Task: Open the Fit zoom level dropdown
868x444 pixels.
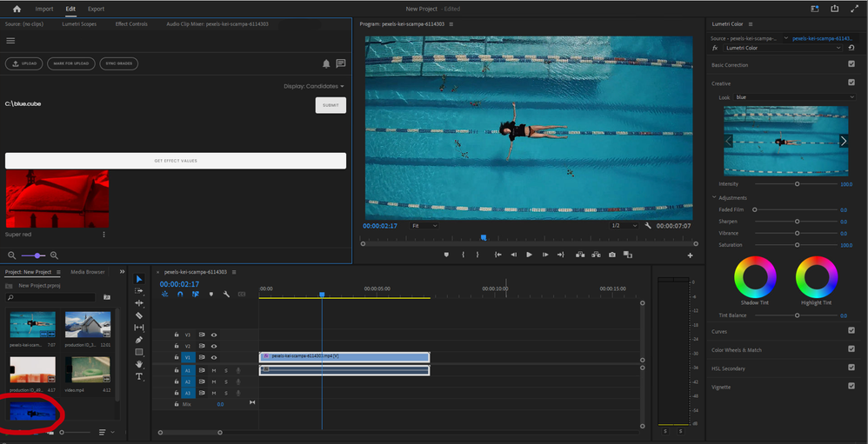Action: pos(424,225)
